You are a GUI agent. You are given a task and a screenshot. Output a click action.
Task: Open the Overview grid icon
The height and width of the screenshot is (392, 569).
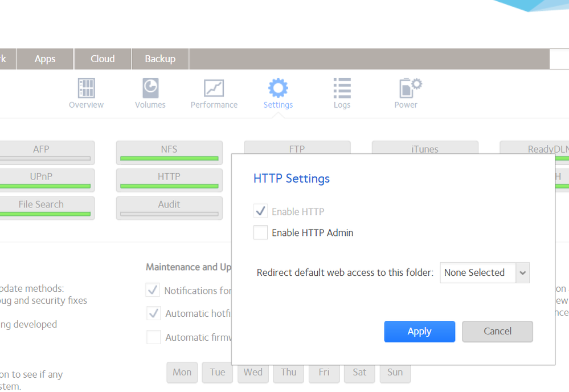tap(87, 88)
